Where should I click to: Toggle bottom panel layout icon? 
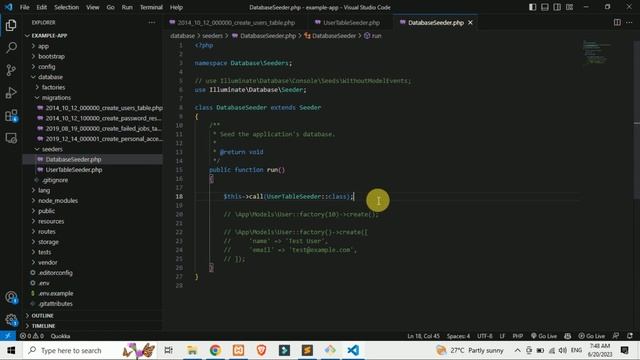click(544, 7)
